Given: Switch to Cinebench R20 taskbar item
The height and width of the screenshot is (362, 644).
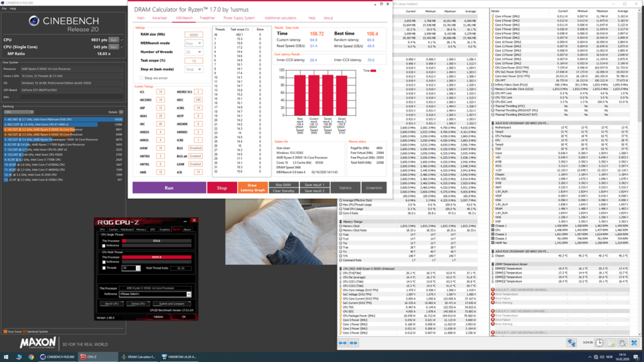Looking at the screenshot, I should point(57,357).
